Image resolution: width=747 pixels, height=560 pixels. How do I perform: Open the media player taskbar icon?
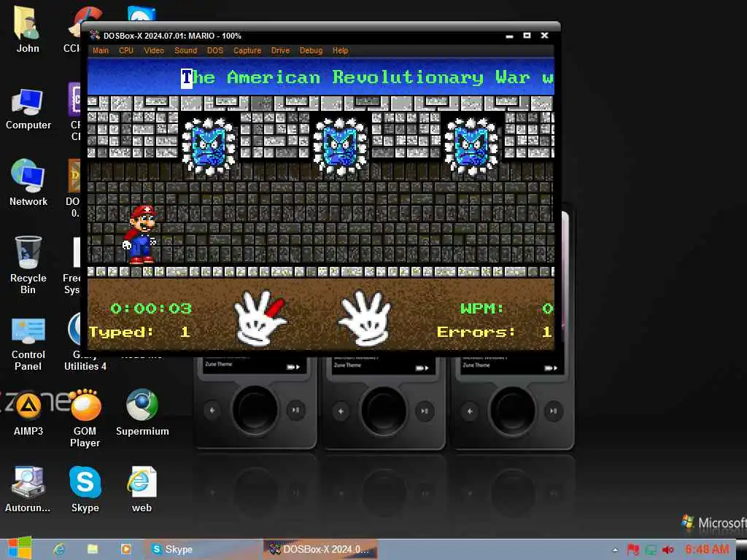pos(125,549)
